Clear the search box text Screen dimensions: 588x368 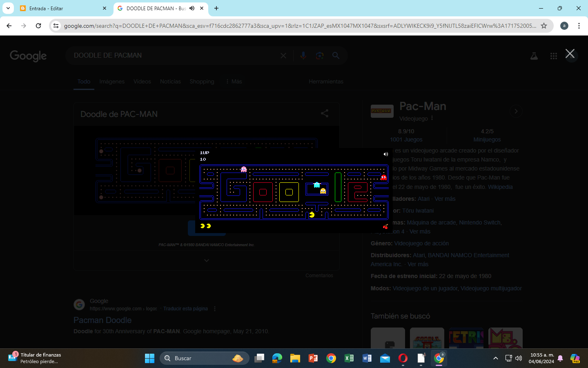[283, 56]
